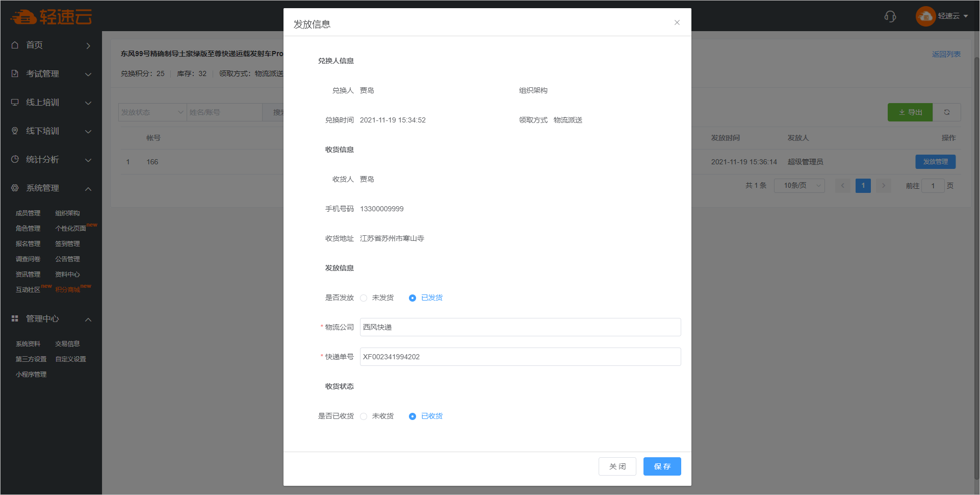Select the 未收货 radio button

tap(364, 416)
